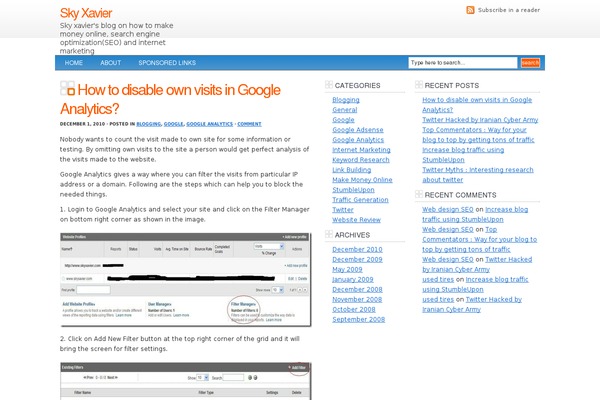Open the Traffic Generation category
600x400 pixels.
click(x=360, y=200)
